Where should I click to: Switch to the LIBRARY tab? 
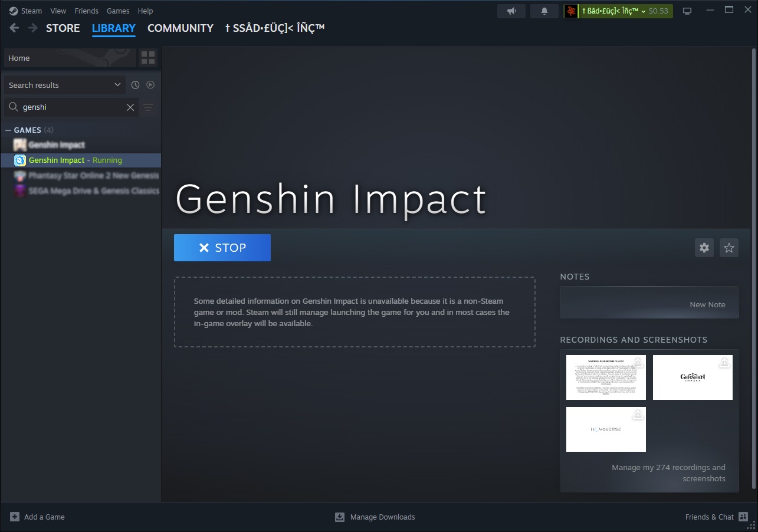coord(114,28)
